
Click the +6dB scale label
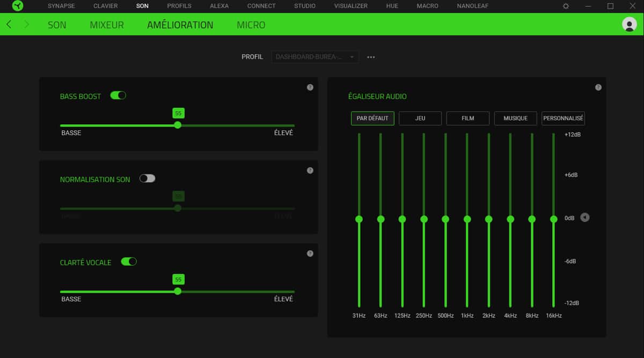click(x=571, y=175)
